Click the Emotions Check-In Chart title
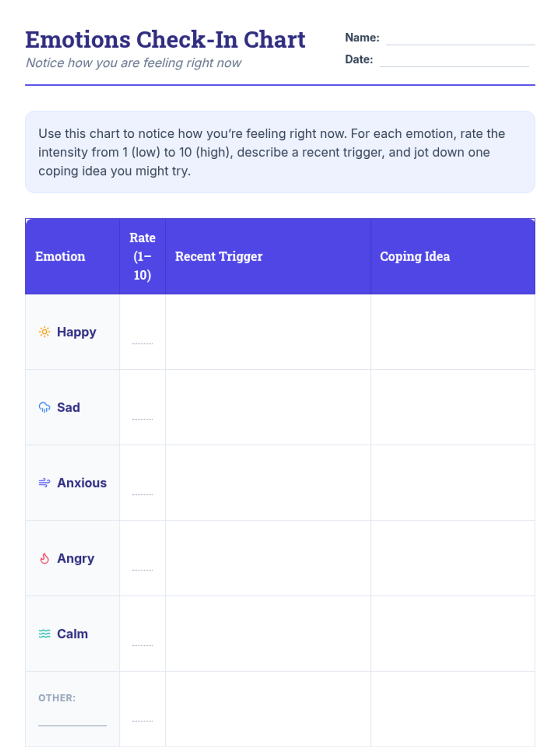 click(x=165, y=40)
